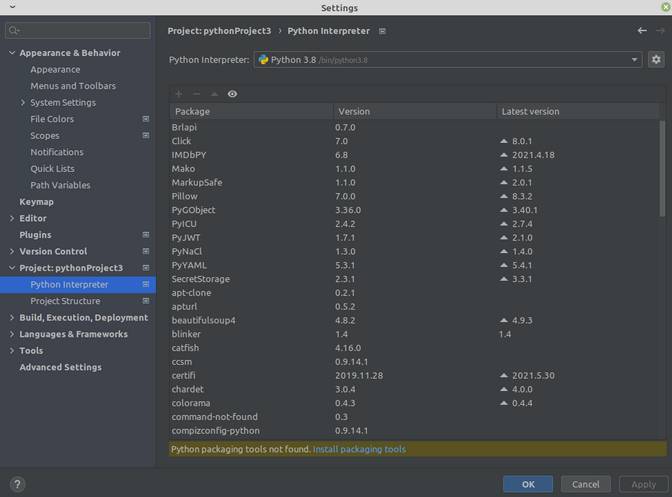Click the Latest version column header

click(x=578, y=111)
